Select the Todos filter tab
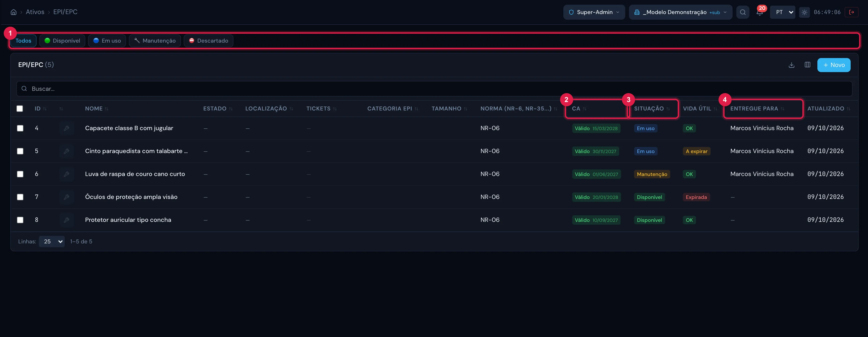Screen dimensions: 868x337 pyautogui.click(x=23, y=41)
